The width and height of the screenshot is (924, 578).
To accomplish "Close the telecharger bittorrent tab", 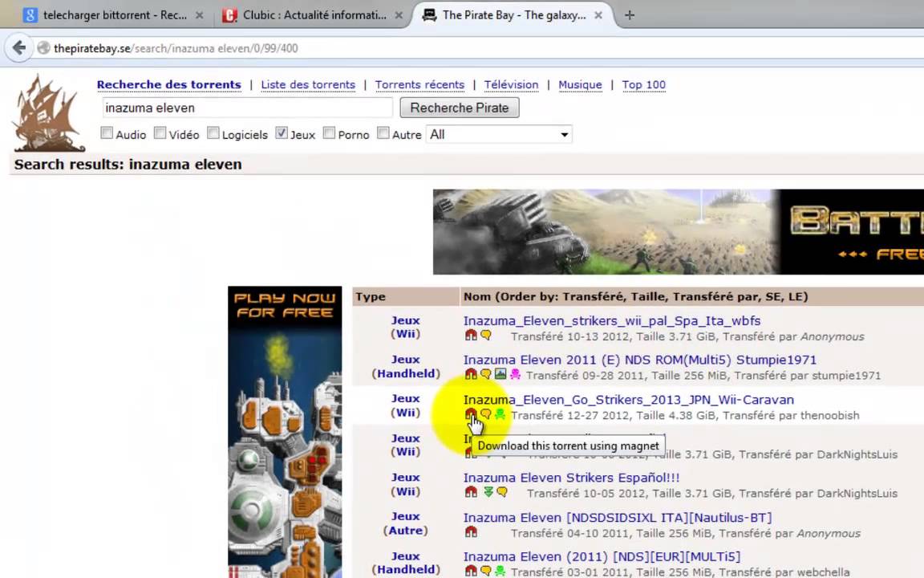I will point(200,15).
